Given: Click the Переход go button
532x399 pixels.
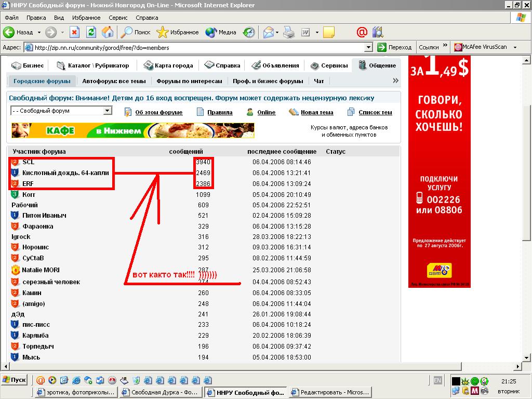Looking at the screenshot, I should coord(394,47).
